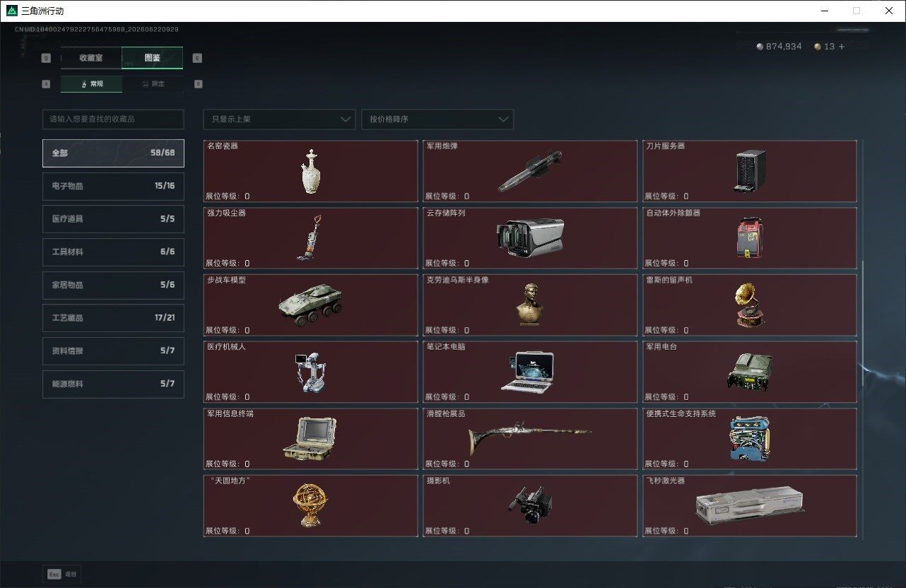Select the 云存储阵列 cloud storage array item
906x588 pixels.
tap(530, 238)
